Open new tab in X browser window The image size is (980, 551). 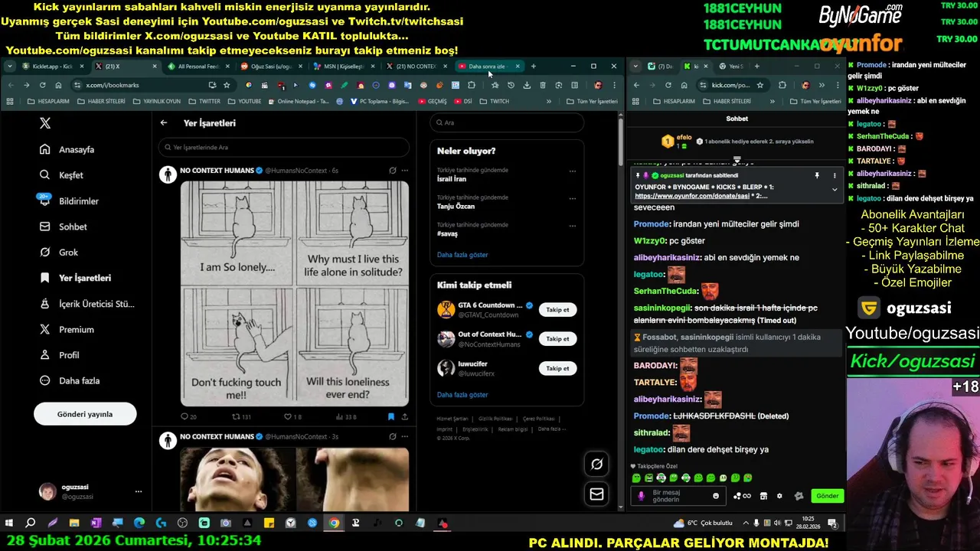pyautogui.click(x=534, y=67)
